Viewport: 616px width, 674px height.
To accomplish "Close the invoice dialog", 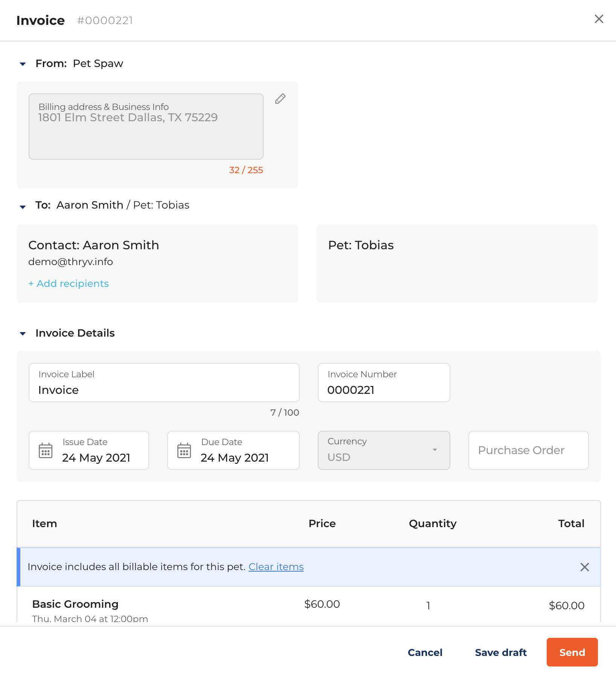I will click(599, 19).
